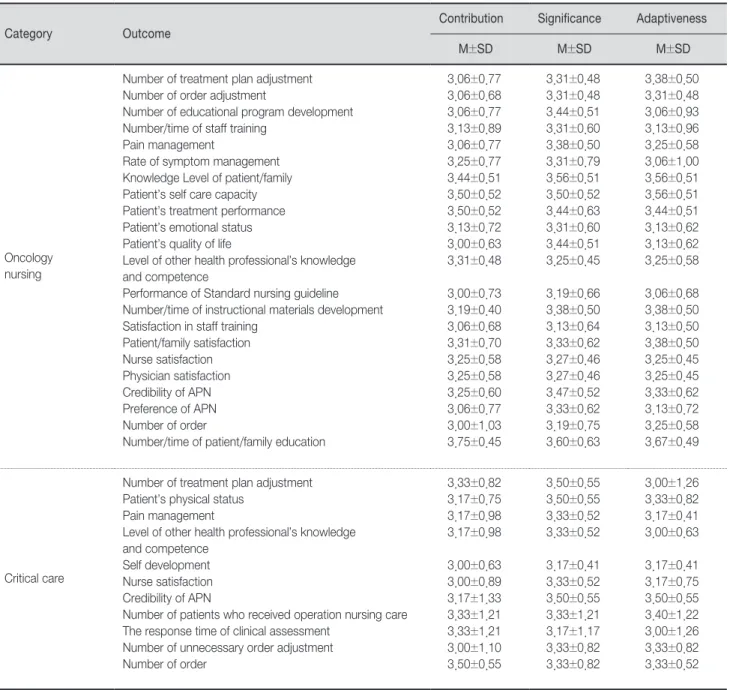This screenshot has width=730, height=690.
Task: Select Patient's treatment performance row label
Action: [x=204, y=211]
